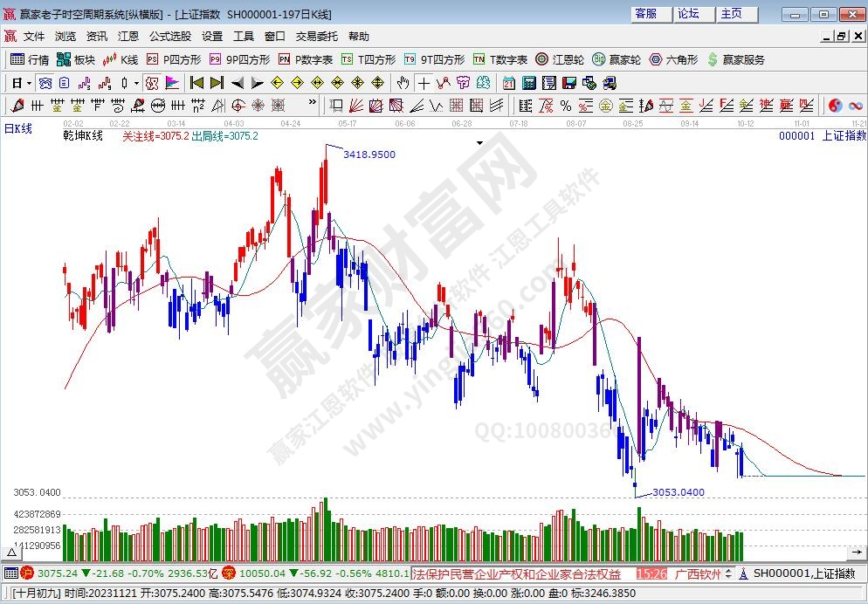Screen dimensions: 868x604
Task: Toggle the T数字表 number table view
Action: (500, 59)
